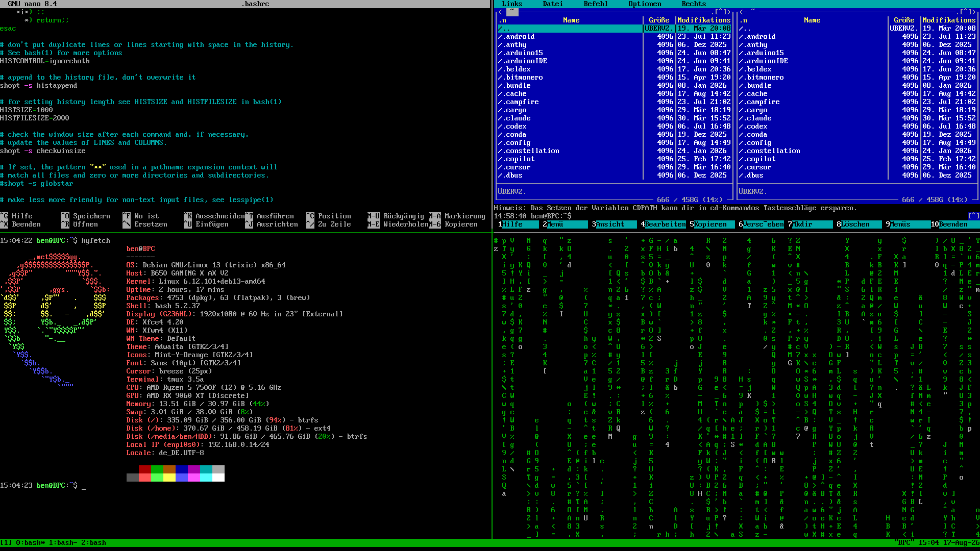
Task: Select /.beldex in the right MC panel
Action: (857, 69)
